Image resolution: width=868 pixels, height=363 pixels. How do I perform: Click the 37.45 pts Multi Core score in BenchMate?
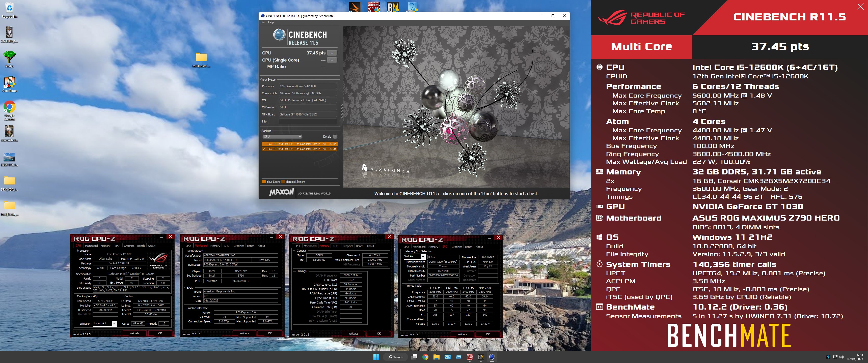click(780, 46)
